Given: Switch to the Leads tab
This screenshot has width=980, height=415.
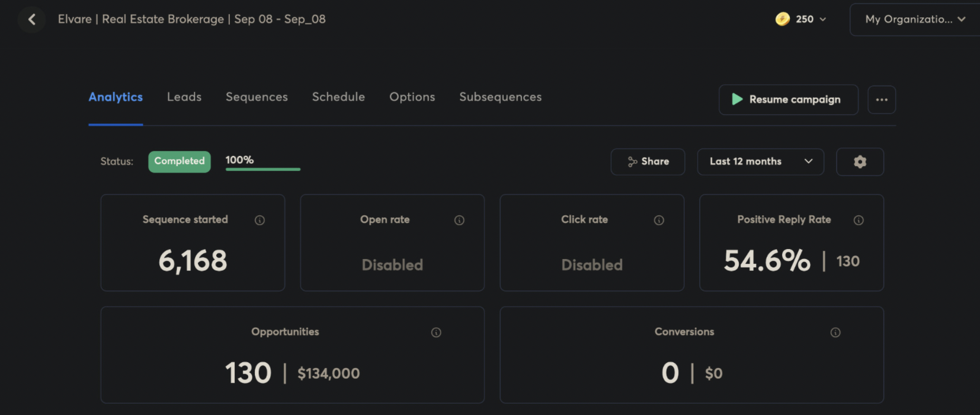Looking at the screenshot, I should point(184,97).
